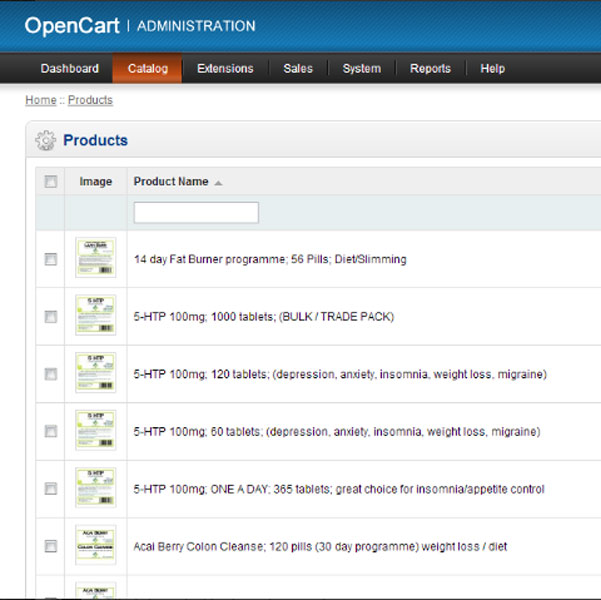Click the Product Name sort arrow
This screenshot has width=601, height=600.
click(x=218, y=183)
